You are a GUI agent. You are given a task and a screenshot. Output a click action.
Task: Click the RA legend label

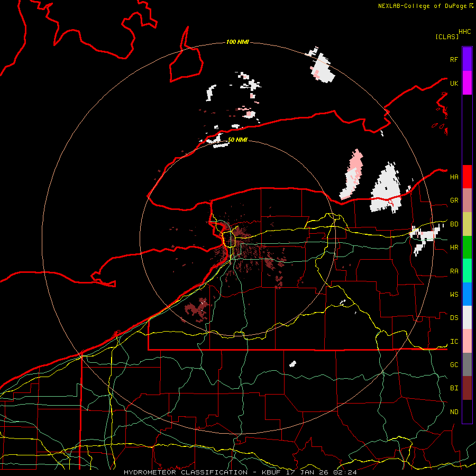(454, 271)
